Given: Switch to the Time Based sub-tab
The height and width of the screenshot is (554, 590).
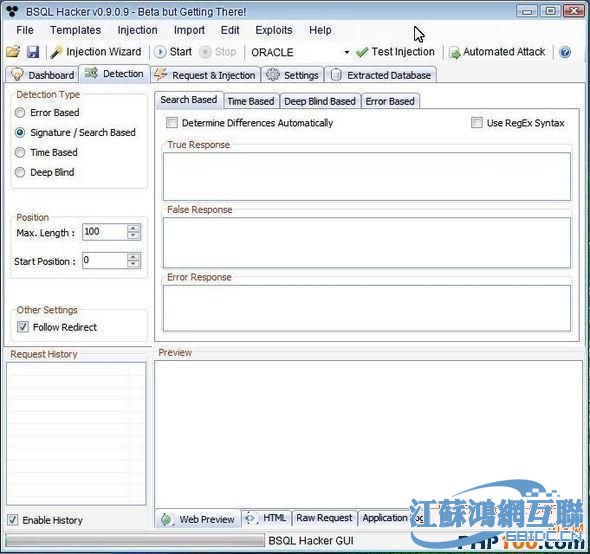Looking at the screenshot, I should tap(251, 101).
